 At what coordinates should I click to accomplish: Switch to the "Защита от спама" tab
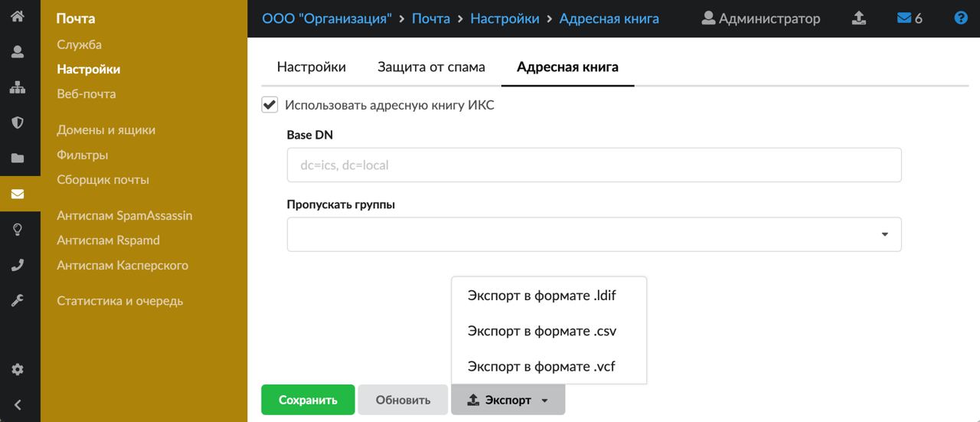click(x=431, y=67)
